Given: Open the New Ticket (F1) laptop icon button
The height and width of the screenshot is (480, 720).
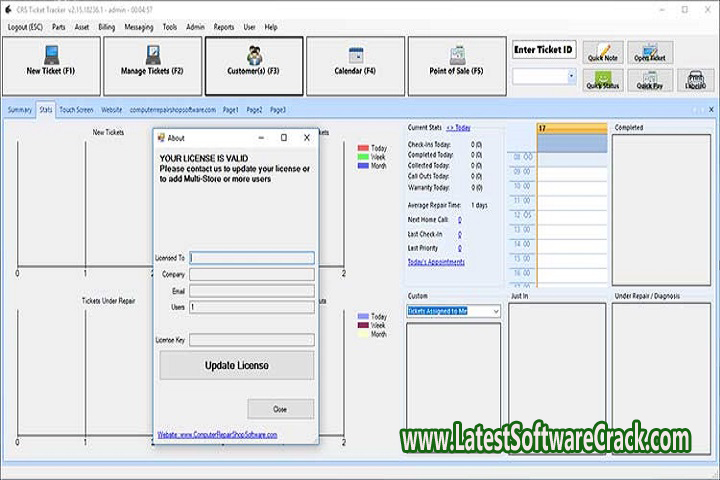Looking at the screenshot, I should [x=51, y=66].
